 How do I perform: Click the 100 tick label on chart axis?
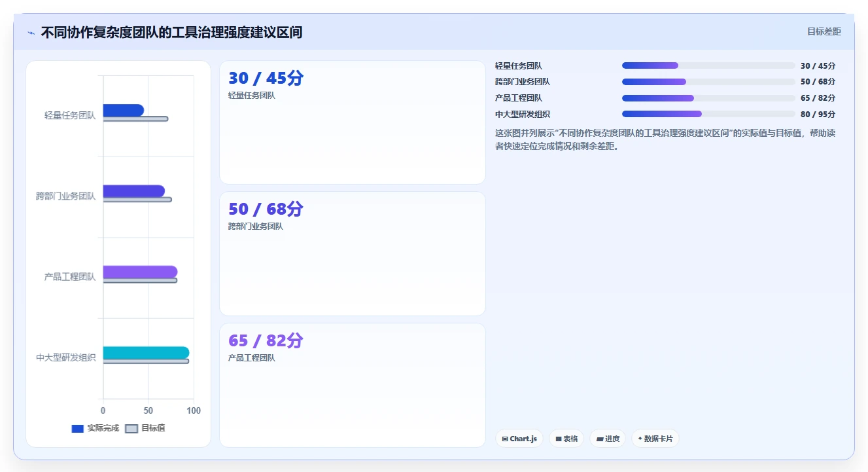point(194,410)
